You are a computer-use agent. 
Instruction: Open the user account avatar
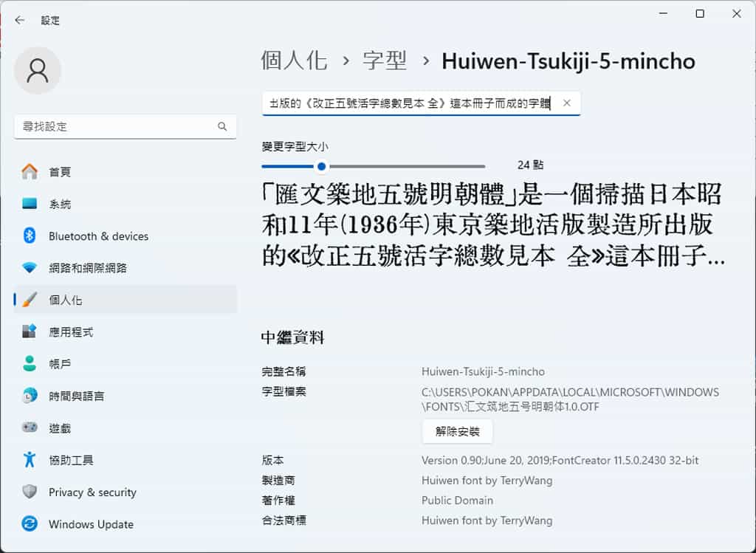pyautogui.click(x=38, y=71)
